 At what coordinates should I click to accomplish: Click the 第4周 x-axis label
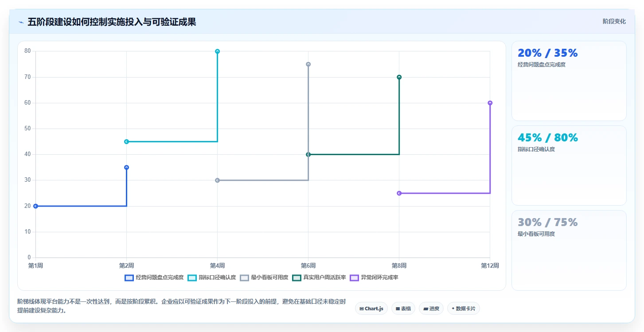point(217,266)
